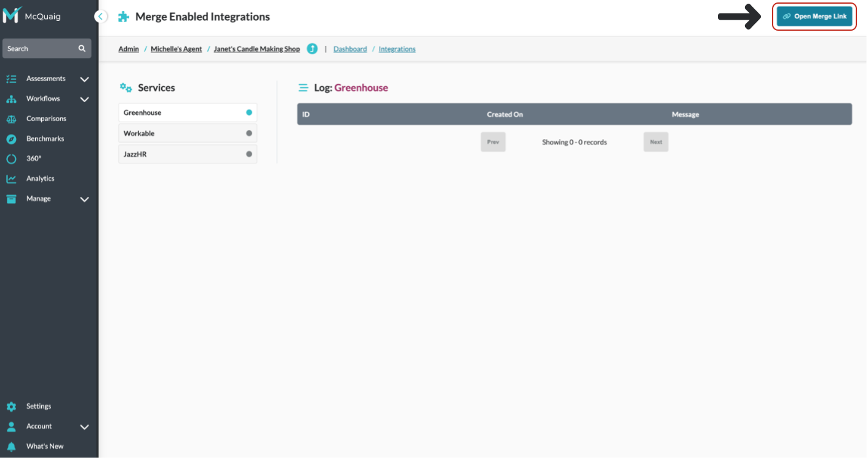Viewport: 868px width, 458px height.
Task: Click the list icon beside Log: Greenhouse
Action: (303, 87)
